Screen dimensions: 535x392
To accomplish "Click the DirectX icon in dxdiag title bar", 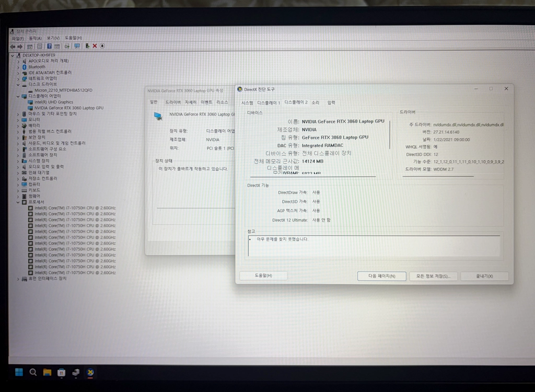I will (x=240, y=89).
